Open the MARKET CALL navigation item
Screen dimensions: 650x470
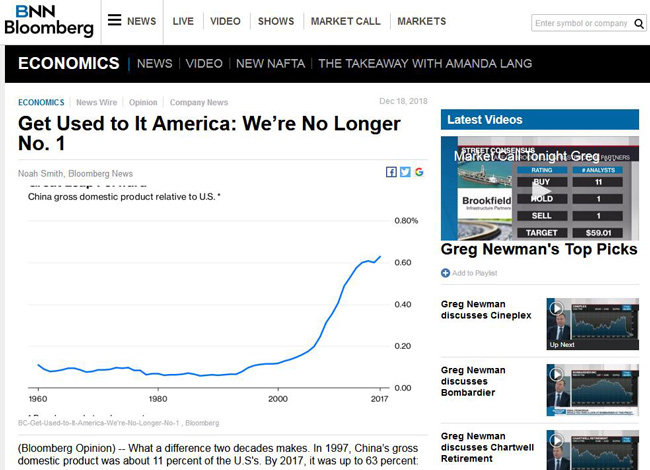[346, 21]
